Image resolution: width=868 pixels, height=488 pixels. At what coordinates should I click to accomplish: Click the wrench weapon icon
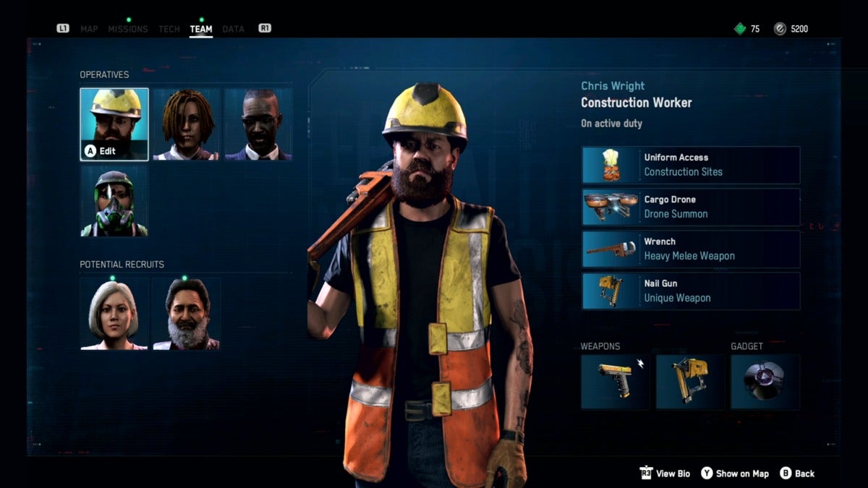point(611,249)
